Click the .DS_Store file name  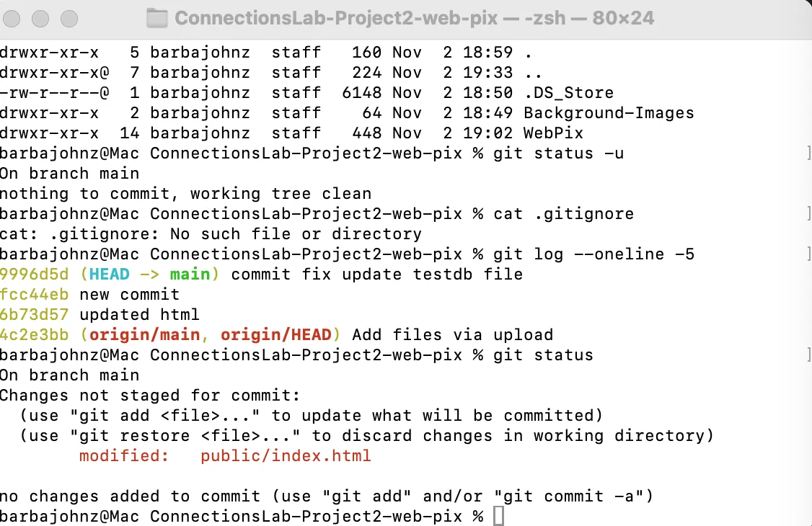point(568,93)
